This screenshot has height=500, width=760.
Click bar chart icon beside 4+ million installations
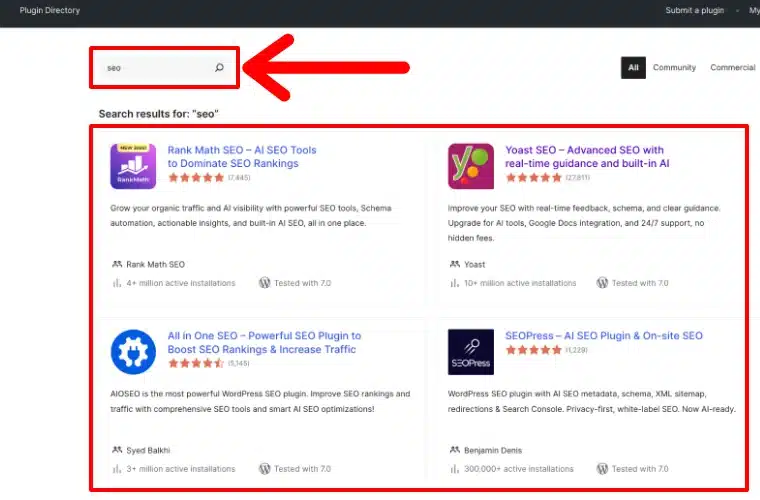116,283
